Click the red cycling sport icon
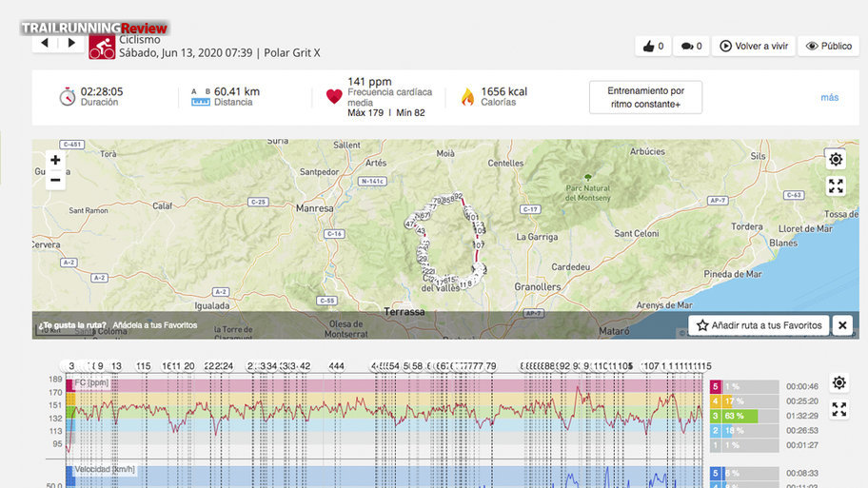The image size is (868, 488). coord(102,47)
